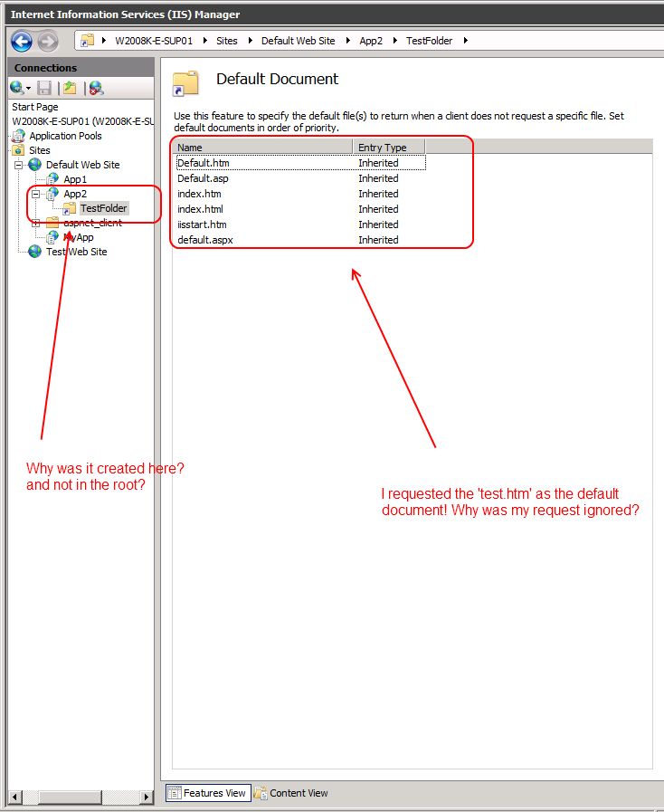Click the MyApp application icon
Viewport: 664px width, 812px height.
[x=52, y=237]
